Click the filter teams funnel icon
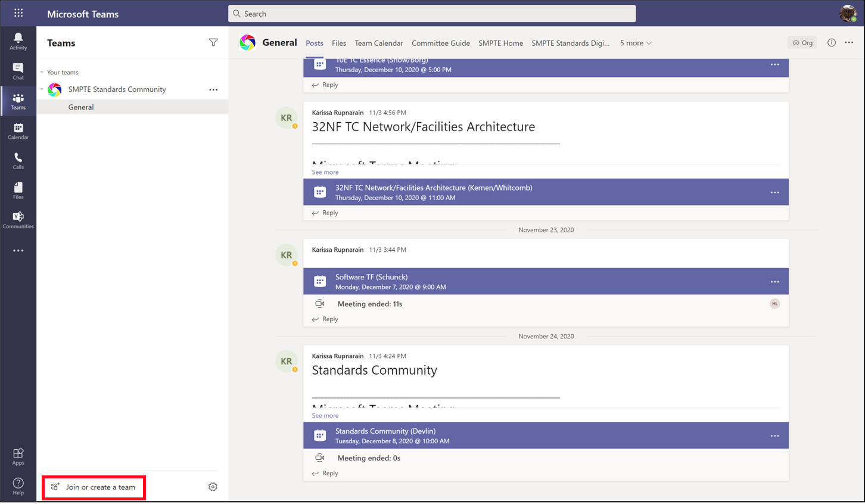The image size is (865, 504). pyautogui.click(x=213, y=42)
